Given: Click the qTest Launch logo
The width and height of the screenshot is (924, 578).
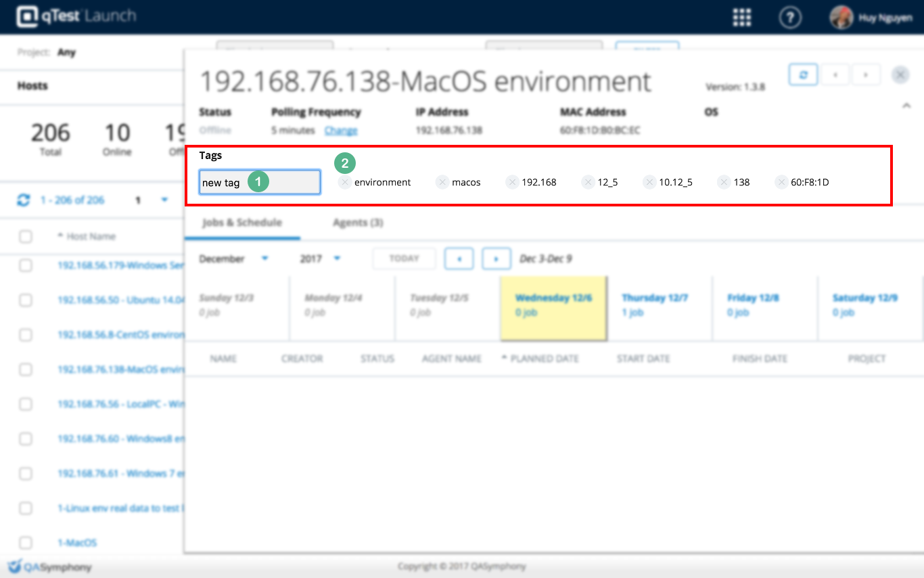Looking at the screenshot, I should (76, 16).
